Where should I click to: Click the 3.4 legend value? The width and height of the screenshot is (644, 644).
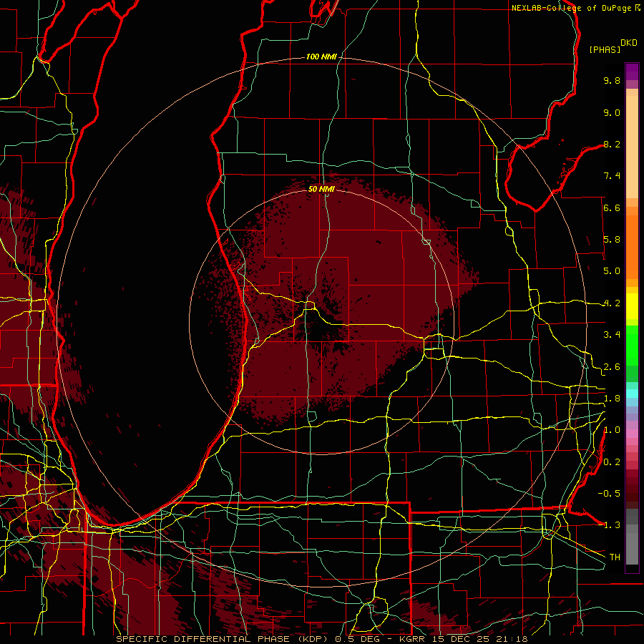tap(612, 335)
